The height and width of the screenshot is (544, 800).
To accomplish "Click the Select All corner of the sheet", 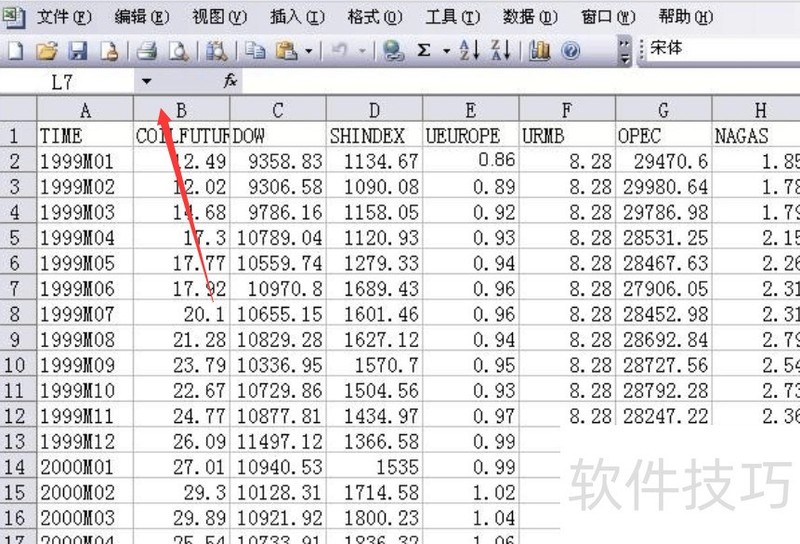I will [18, 109].
